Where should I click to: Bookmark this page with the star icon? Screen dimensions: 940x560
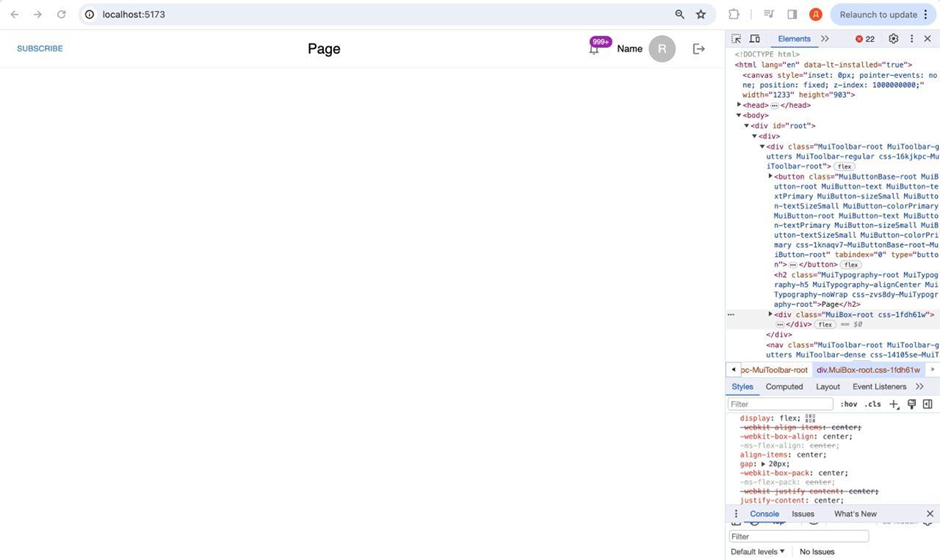pos(700,14)
